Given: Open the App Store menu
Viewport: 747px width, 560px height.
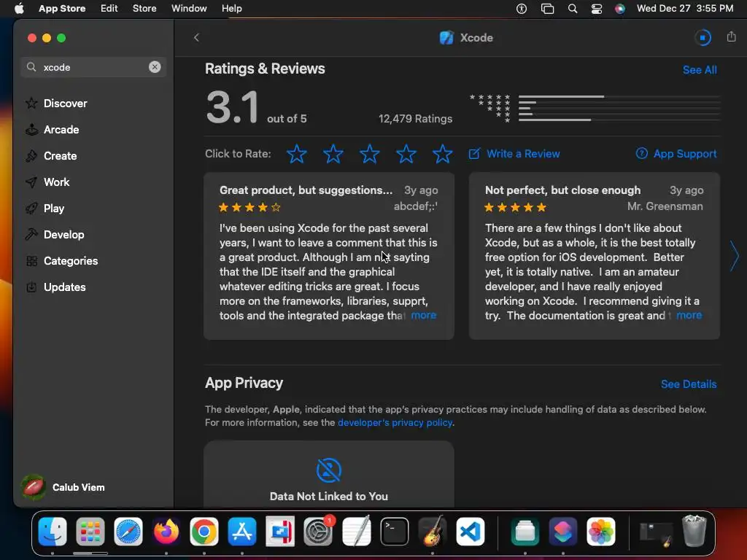Looking at the screenshot, I should click(62, 9).
